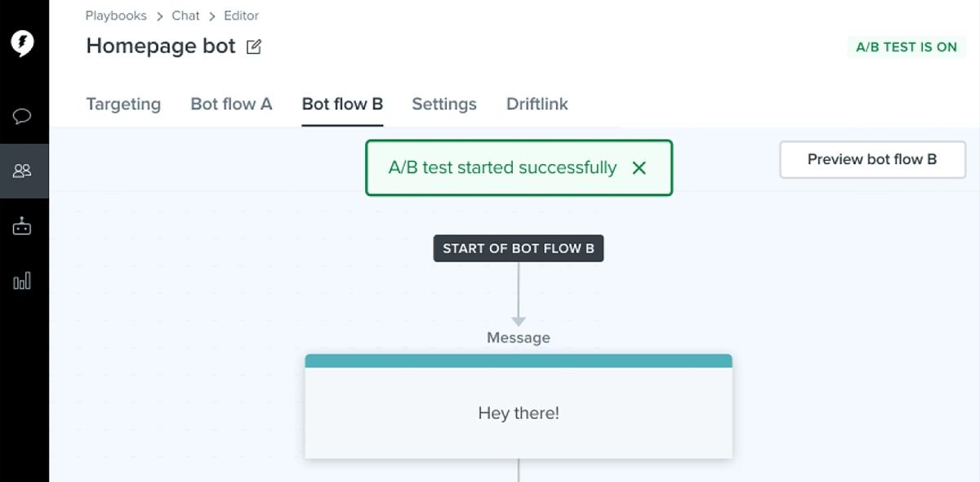
Task: Switch to the Bot flow A tab
Action: [x=231, y=105]
